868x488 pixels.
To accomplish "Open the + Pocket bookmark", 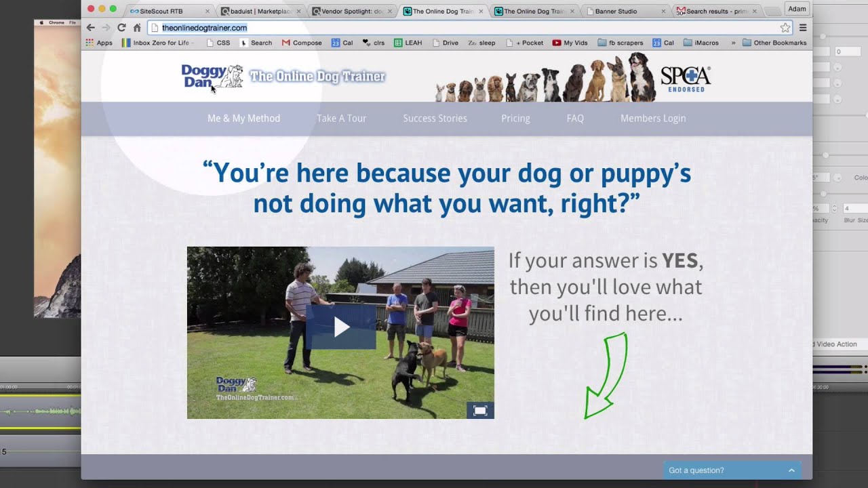I will click(525, 43).
